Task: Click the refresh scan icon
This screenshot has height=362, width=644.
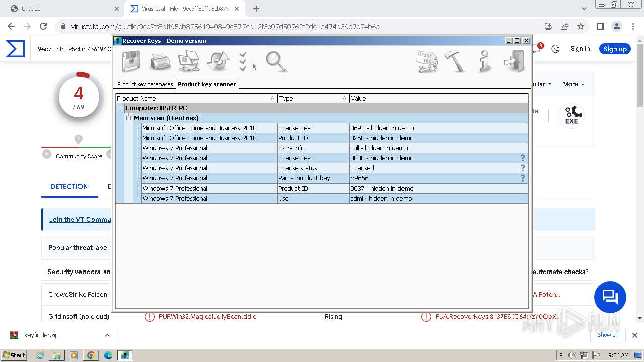Action: pos(218,62)
